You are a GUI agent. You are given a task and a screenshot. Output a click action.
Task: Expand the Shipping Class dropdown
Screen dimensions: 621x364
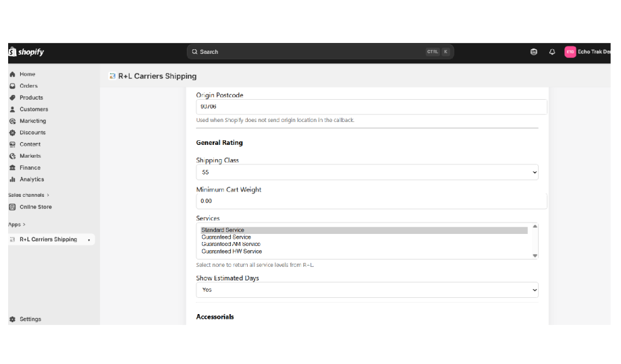tap(367, 173)
